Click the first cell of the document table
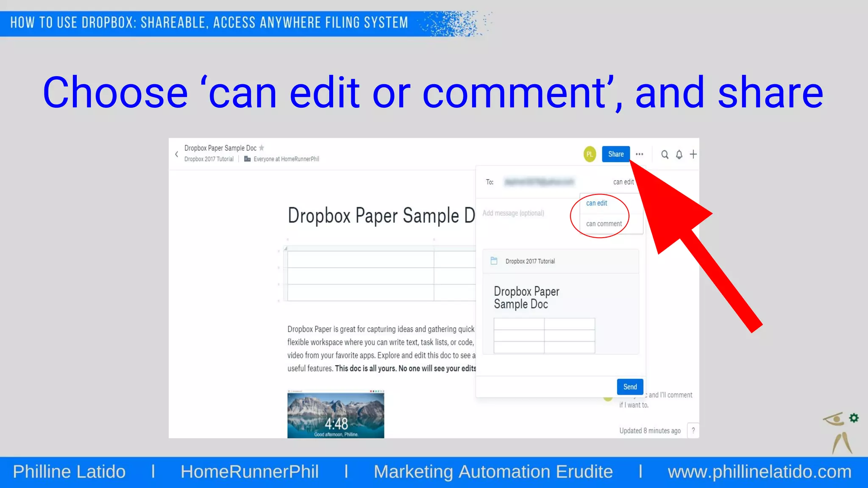This screenshot has width=868, height=488. (x=361, y=259)
